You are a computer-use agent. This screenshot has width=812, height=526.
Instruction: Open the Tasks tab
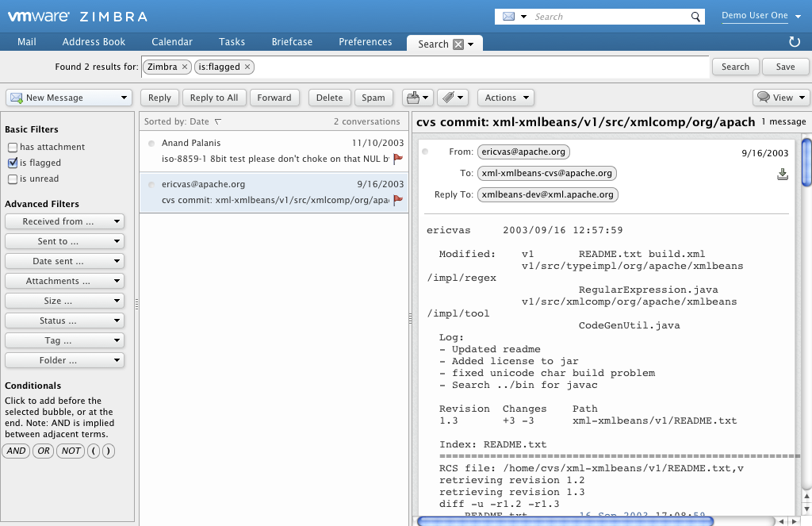tap(232, 42)
